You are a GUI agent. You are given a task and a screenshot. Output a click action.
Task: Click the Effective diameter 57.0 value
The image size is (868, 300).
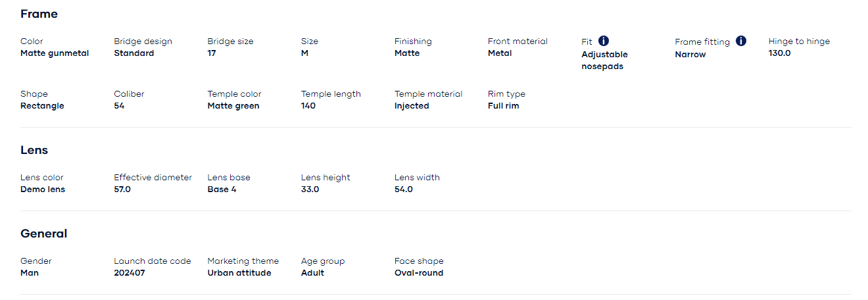click(122, 189)
